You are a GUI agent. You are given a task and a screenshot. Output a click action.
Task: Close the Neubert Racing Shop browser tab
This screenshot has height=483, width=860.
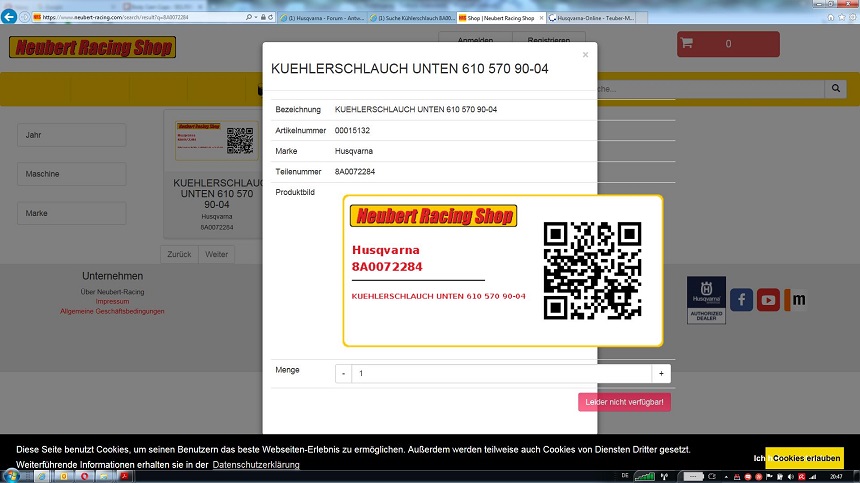pos(541,18)
